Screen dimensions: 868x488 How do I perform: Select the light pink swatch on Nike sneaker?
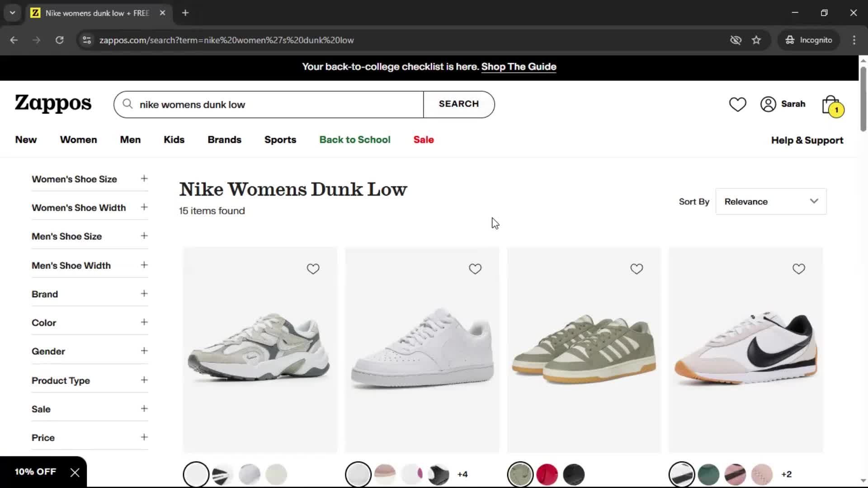coord(762,474)
